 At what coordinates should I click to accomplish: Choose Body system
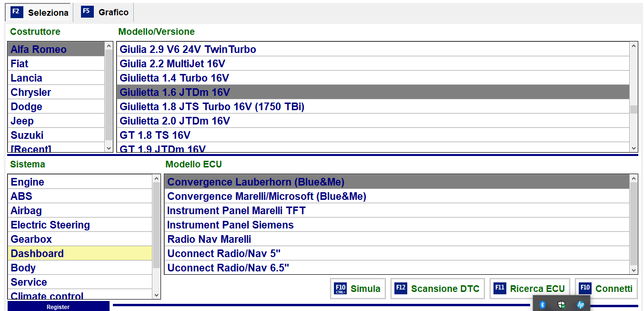coord(80,268)
